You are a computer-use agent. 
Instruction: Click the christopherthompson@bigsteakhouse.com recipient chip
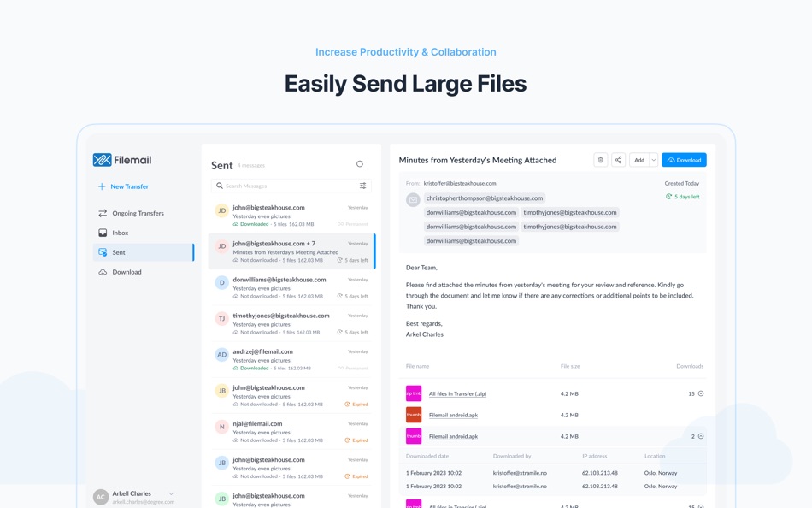point(484,198)
